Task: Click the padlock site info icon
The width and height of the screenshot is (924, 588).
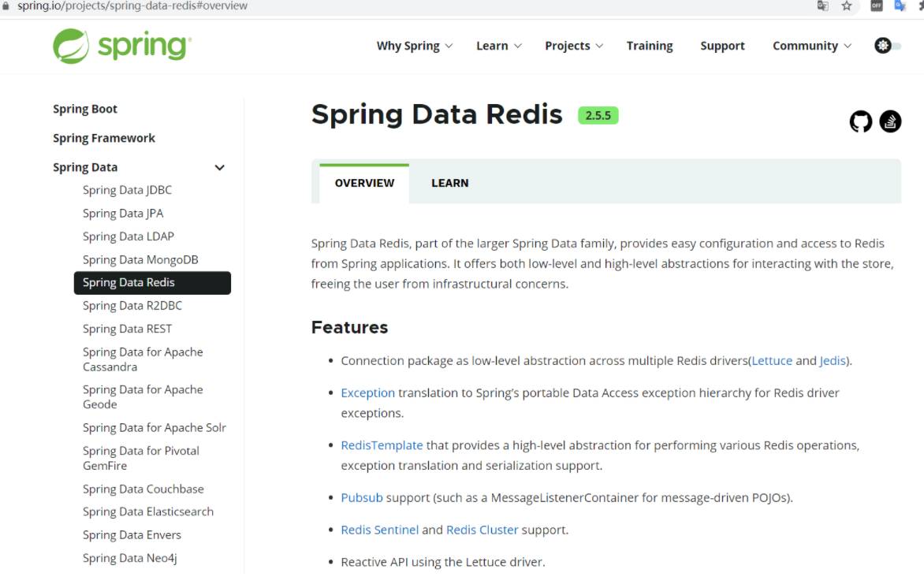Action: click(x=6, y=6)
